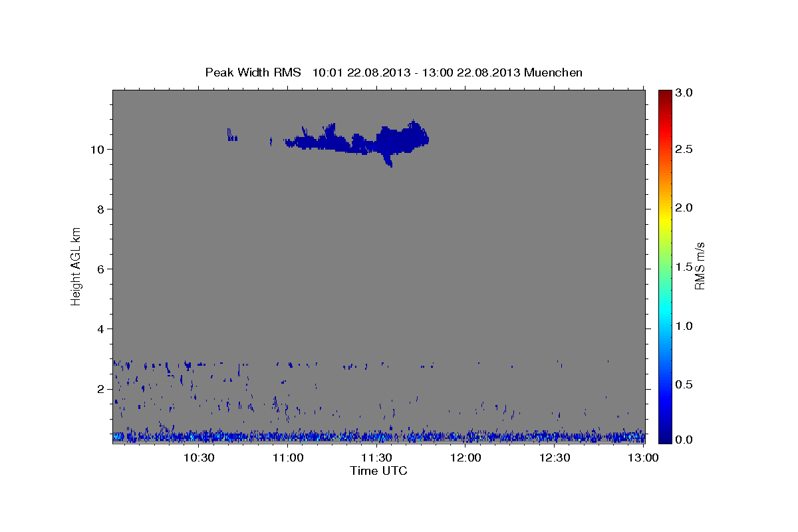Pick the dark red top of colorbar
This screenshot has height=532, width=798.
pos(665,94)
